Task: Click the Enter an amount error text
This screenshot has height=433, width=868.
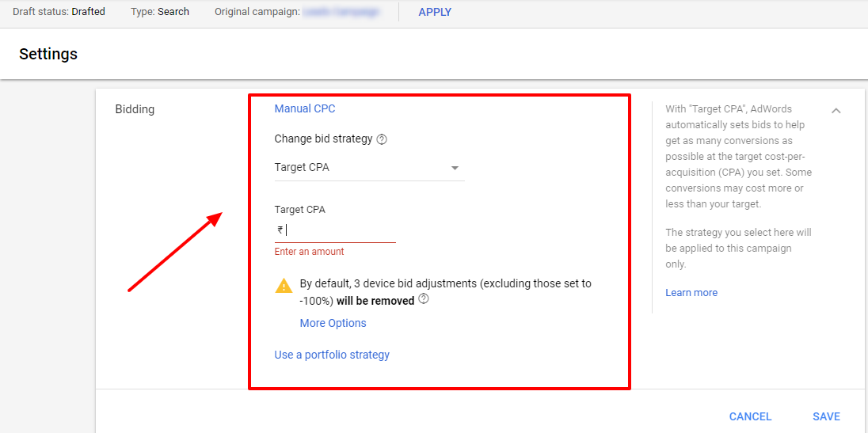Action: (x=309, y=252)
